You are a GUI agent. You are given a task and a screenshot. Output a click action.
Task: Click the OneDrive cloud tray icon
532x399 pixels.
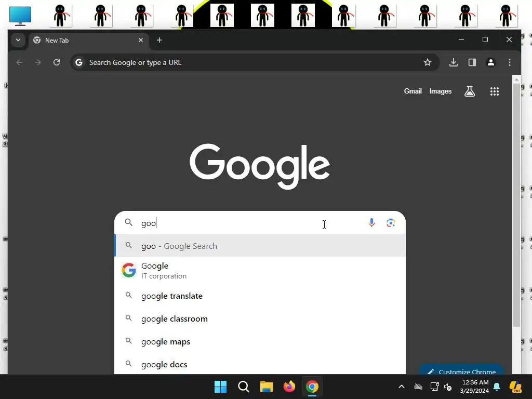pos(418,387)
